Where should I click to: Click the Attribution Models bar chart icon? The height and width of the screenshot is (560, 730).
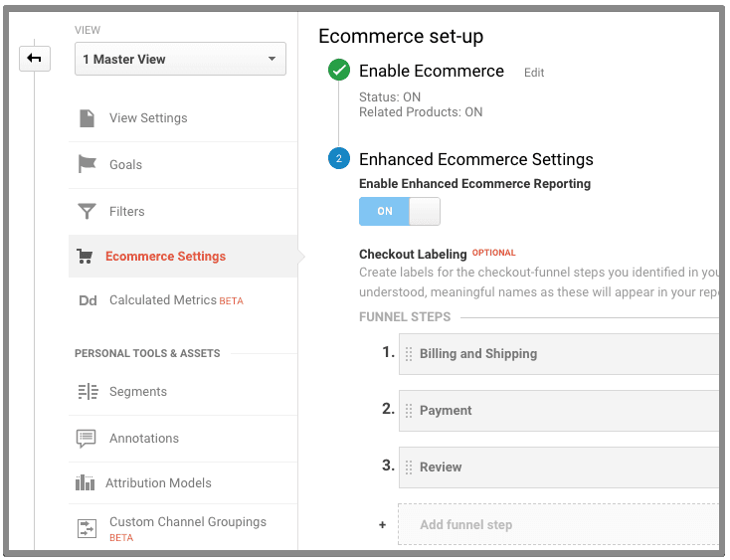tap(86, 482)
